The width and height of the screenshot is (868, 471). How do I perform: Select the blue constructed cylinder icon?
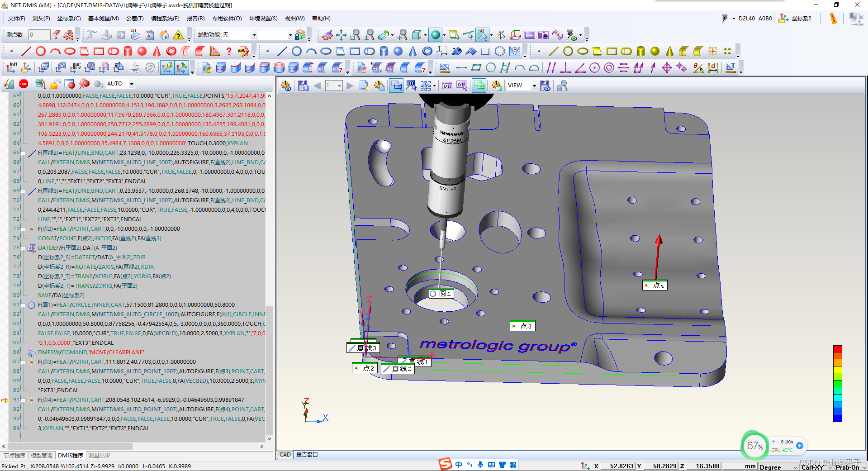pyautogui.click(x=384, y=51)
